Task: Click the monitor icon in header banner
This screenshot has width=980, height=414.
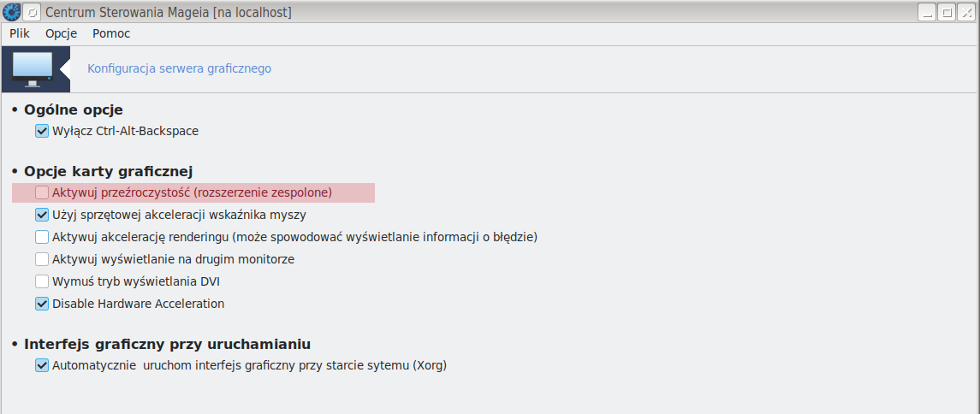Action: [x=33, y=70]
